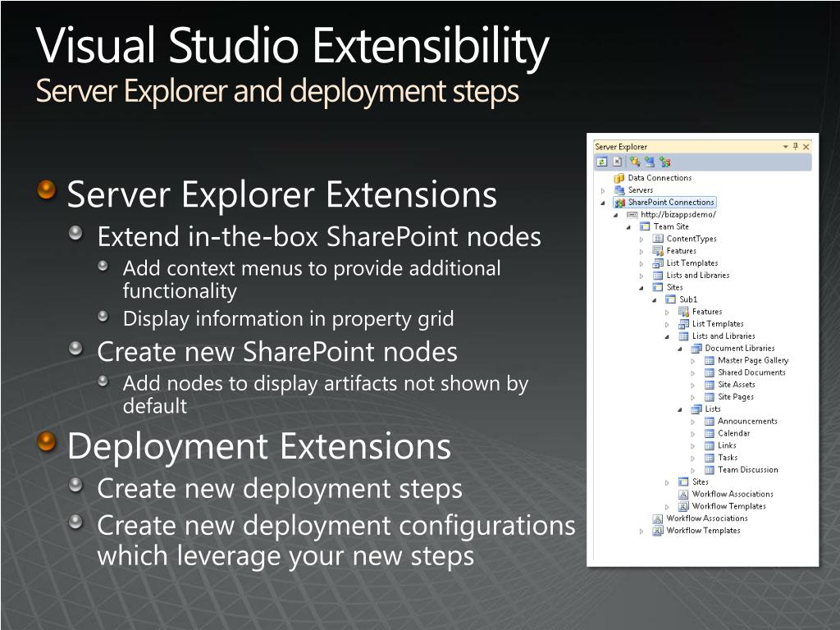Toggle the Auto Hide pin on Server Explorer

pyautogui.click(x=796, y=146)
